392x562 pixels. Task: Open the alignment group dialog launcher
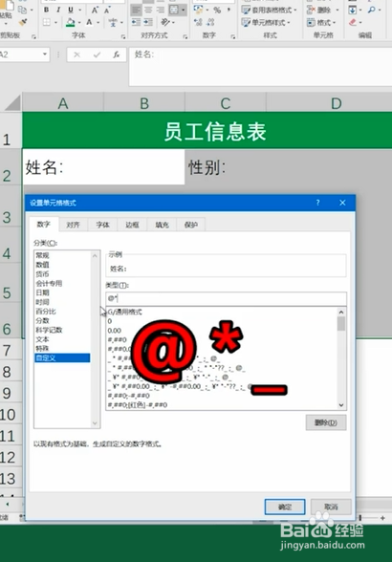pos(185,36)
